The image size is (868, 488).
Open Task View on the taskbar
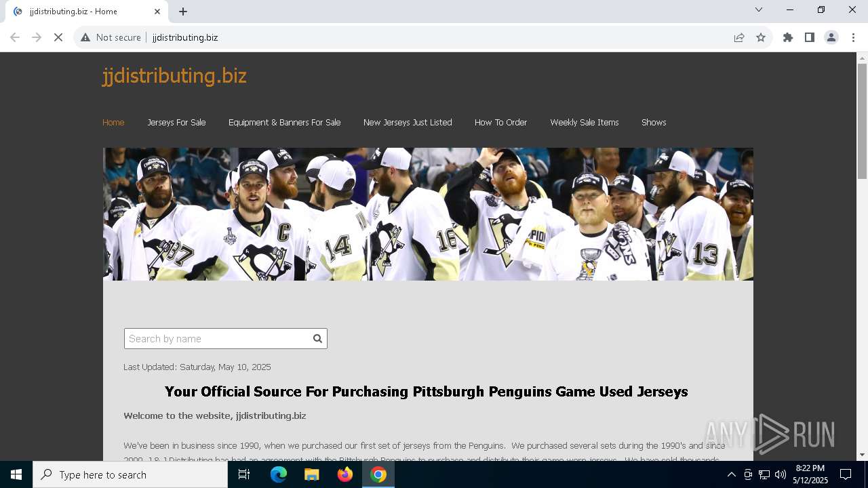[244, 474]
